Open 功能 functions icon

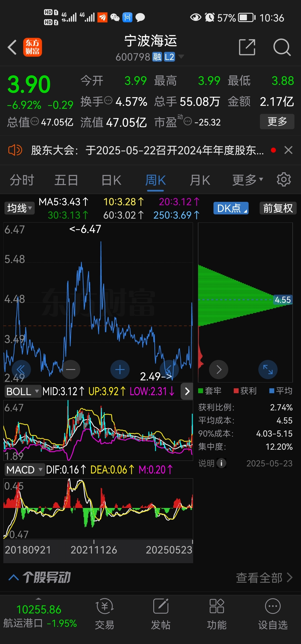pos(217,614)
